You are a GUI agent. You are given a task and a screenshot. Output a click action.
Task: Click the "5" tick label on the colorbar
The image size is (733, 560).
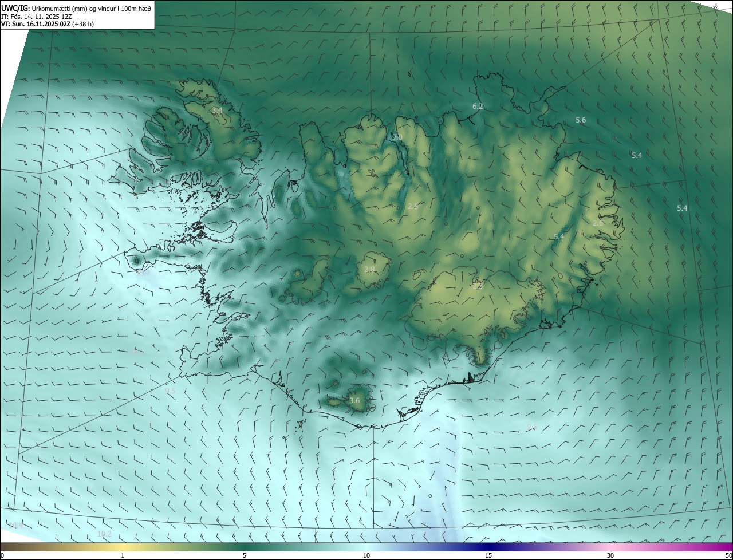click(245, 555)
